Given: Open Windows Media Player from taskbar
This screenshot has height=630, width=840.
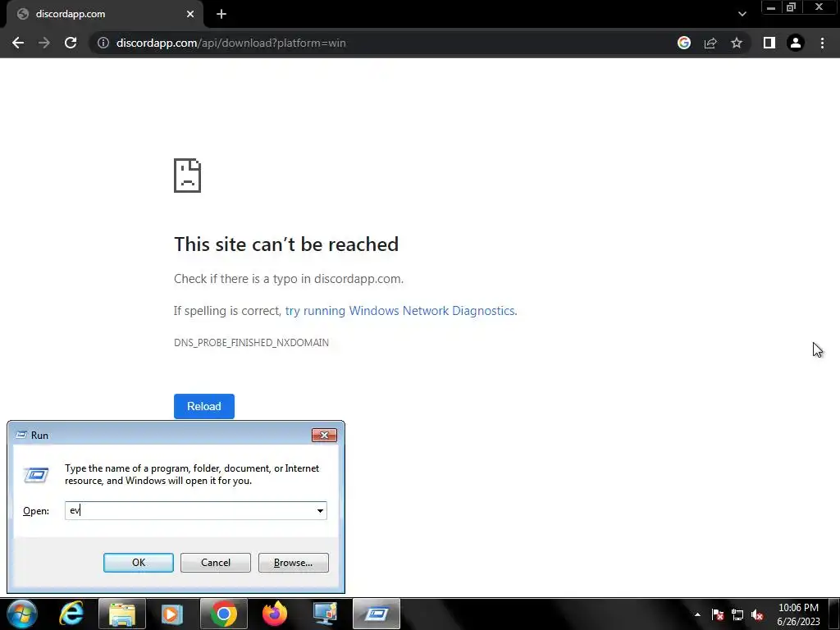Looking at the screenshot, I should click(172, 614).
